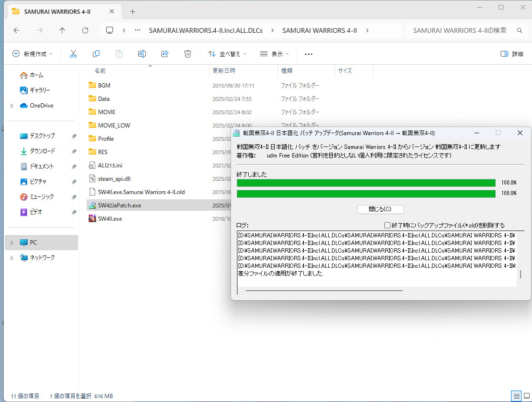
Task: Check delete backup files (*.old) on exit
Action: pos(387,225)
